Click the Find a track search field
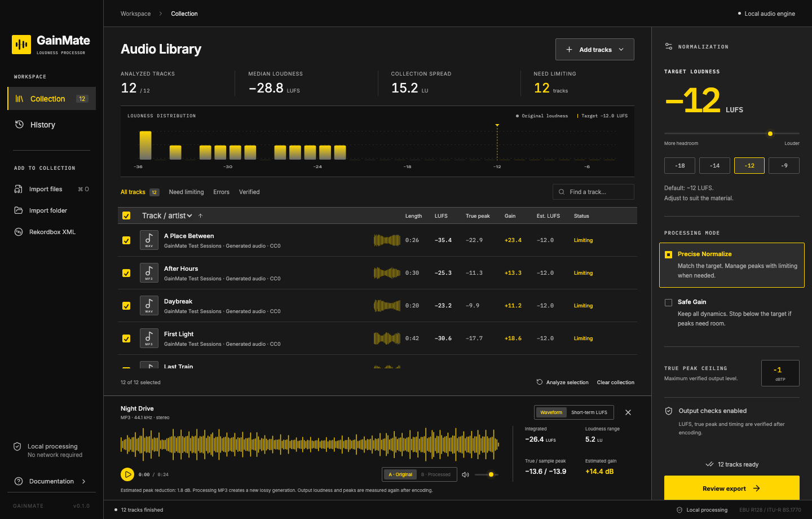The height and width of the screenshot is (519, 812). coord(593,192)
